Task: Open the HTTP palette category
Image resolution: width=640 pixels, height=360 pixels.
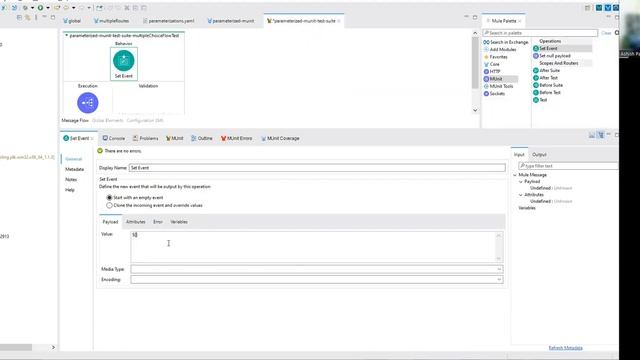Action: pos(492,71)
